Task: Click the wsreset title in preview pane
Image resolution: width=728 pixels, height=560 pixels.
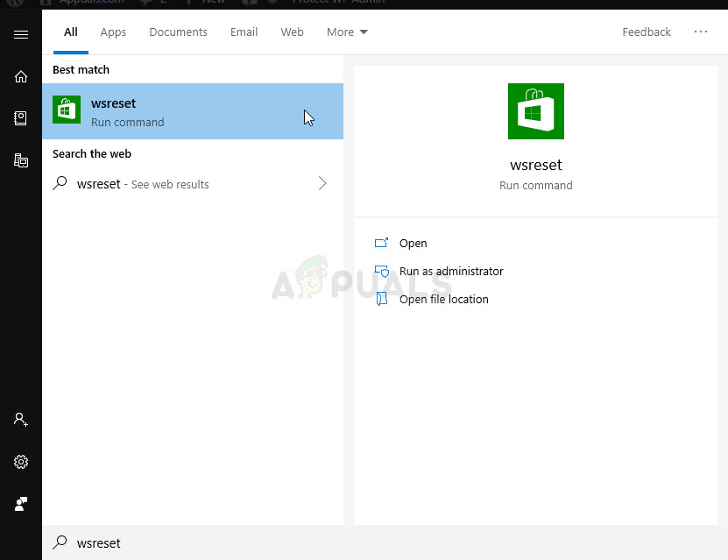Action: click(536, 165)
